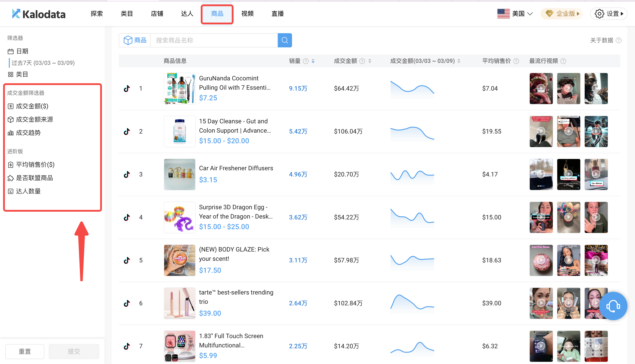Image resolution: width=635 pixels, height=364 pixels.
Task: Click the TikTok icon in row 2
Action: [x=127, y=132]
